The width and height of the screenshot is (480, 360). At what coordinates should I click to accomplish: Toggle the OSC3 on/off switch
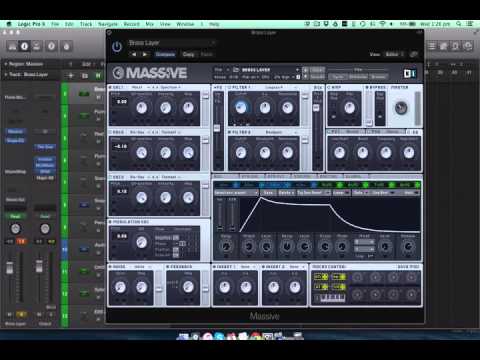tap(111, 177)
